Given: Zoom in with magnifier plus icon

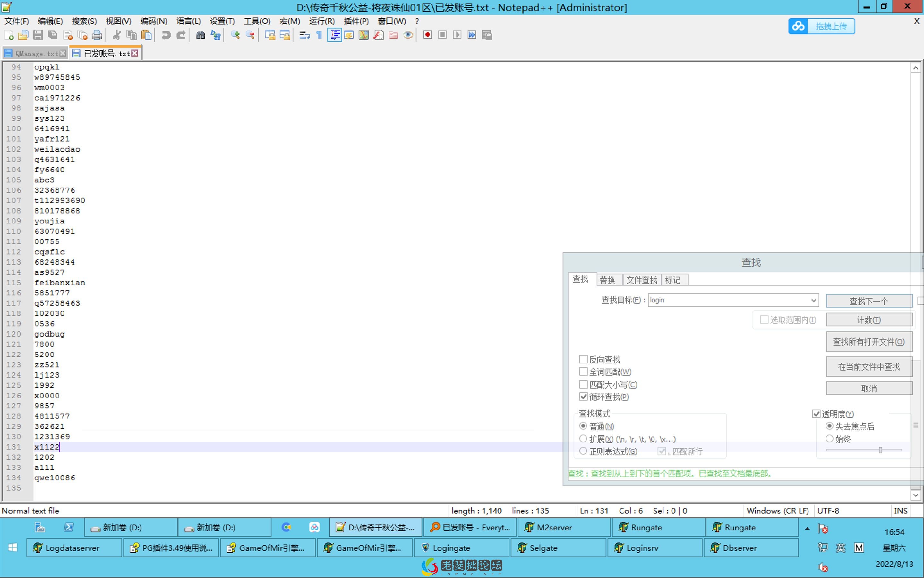Looking at the screenshot, I should 235,35.
